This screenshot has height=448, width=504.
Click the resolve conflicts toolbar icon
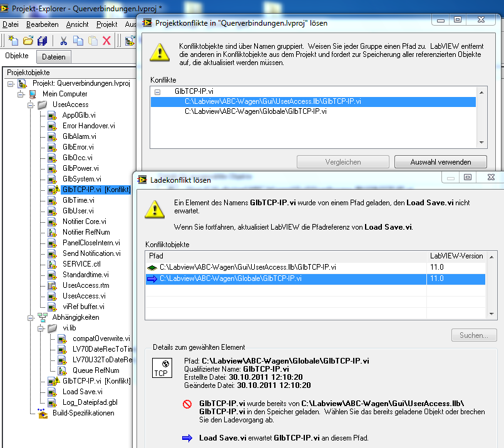point(130,41)
